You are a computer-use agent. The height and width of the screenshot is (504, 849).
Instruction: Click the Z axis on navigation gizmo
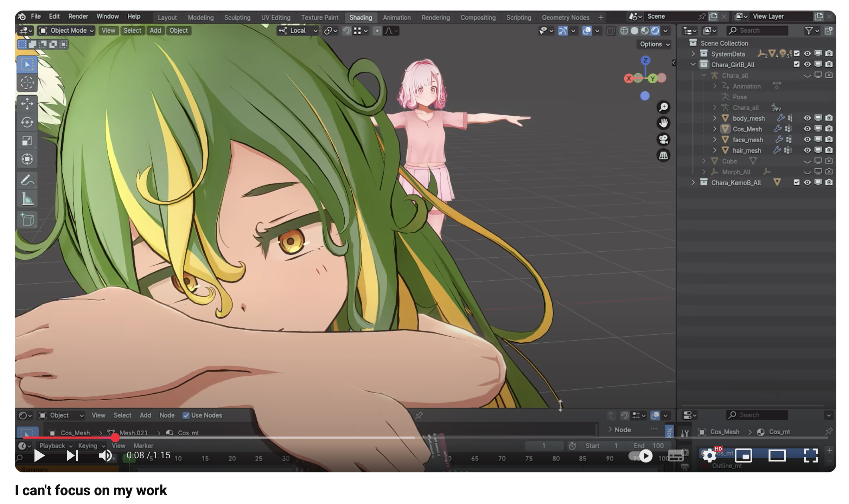[x=645, y=60]
